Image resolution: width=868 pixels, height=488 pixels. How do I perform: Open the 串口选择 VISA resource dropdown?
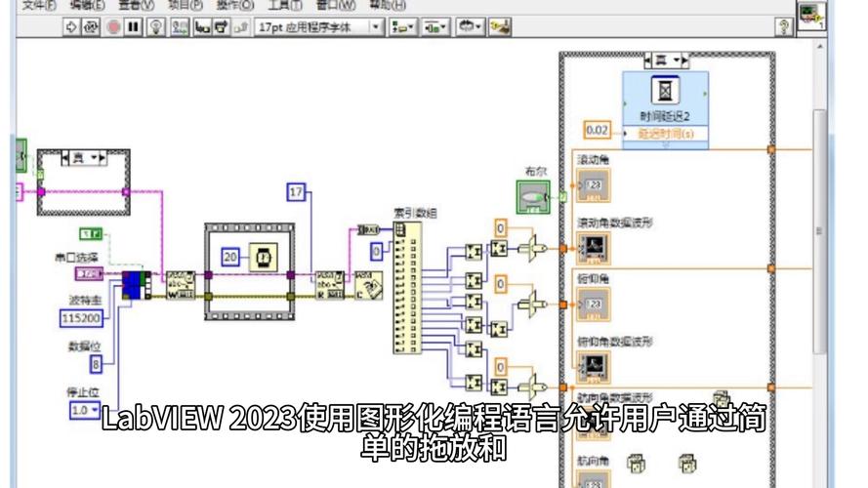coord(89,273)
